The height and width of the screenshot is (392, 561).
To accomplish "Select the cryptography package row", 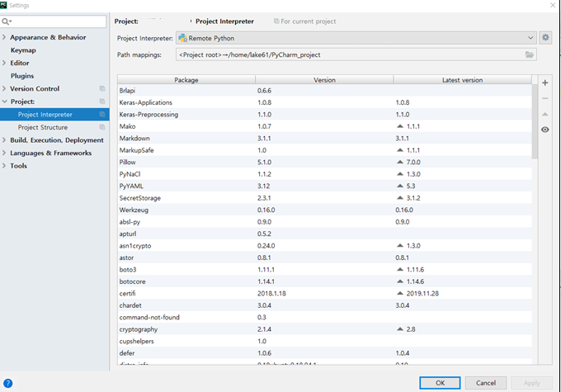I will 324,329.
